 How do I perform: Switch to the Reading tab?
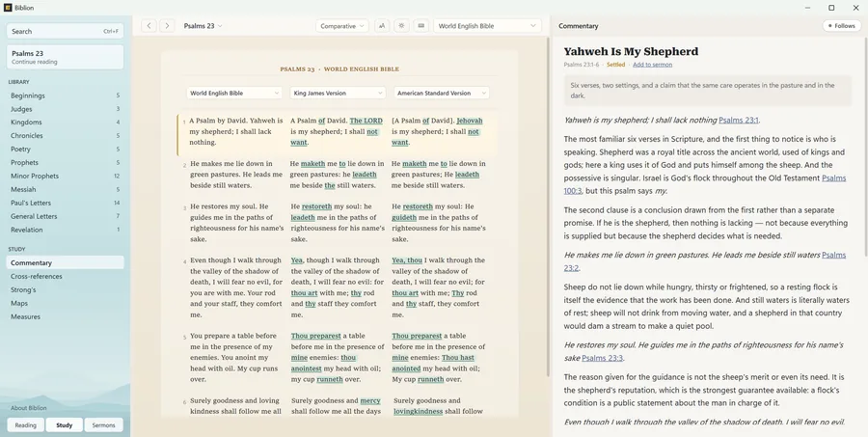pyautogui.click(x=25, y=425)
